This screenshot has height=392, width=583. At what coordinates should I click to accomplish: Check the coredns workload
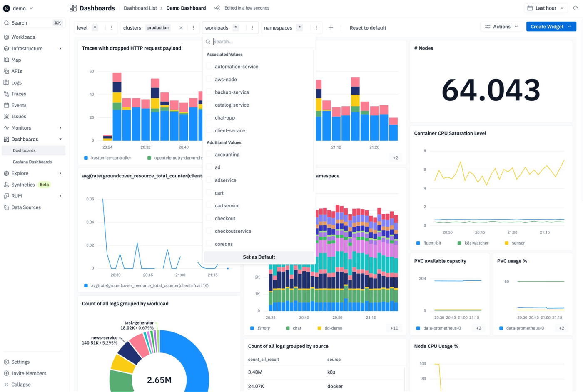(x=209, y=244)
